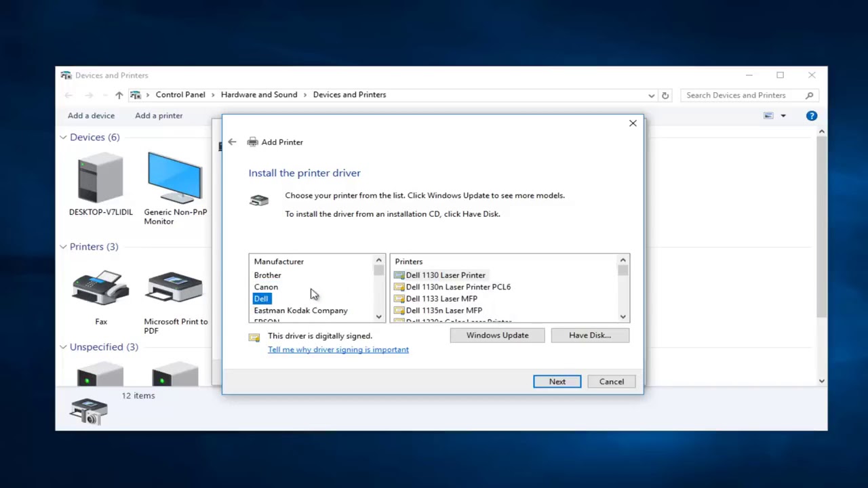868x488 pixels.
Task: Close the Add Printer dialog
Action: click(x=633, y=123)
